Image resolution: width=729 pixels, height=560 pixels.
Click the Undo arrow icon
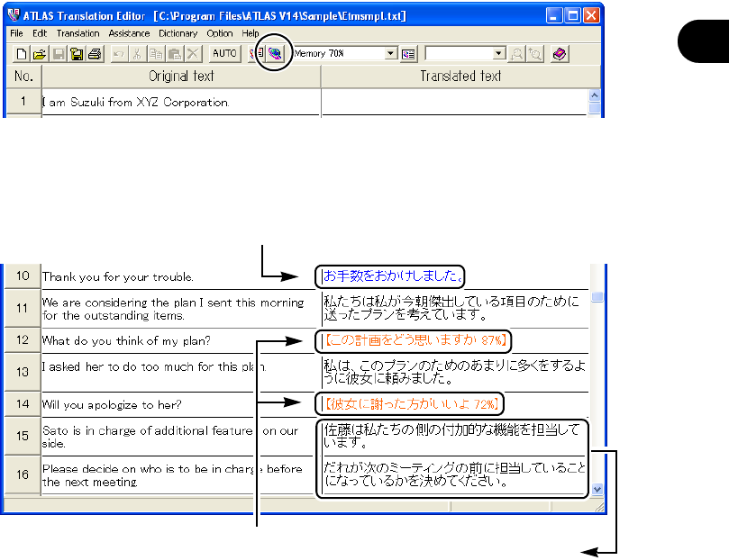(119, 54)
